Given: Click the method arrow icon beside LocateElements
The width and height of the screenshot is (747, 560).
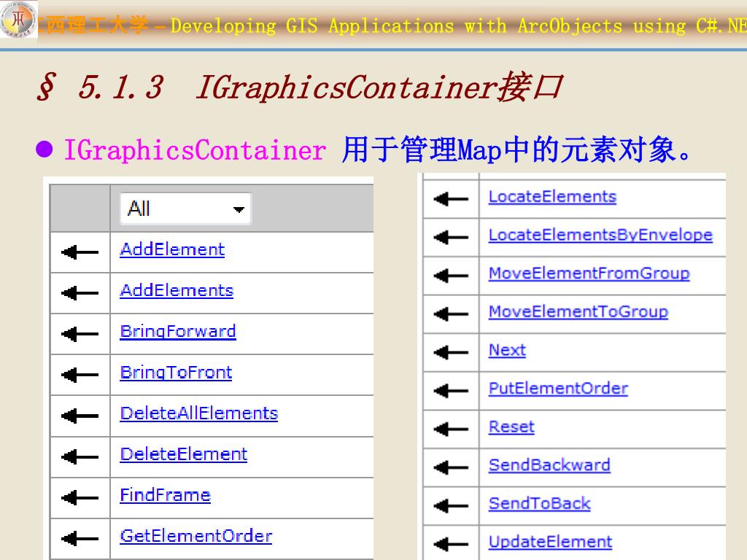Looking at the screenshot, I should pyautogui.click(x=451, y=198).
